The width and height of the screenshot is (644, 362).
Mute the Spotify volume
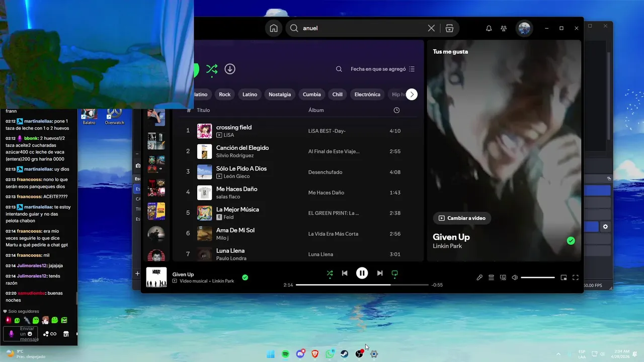515,277
